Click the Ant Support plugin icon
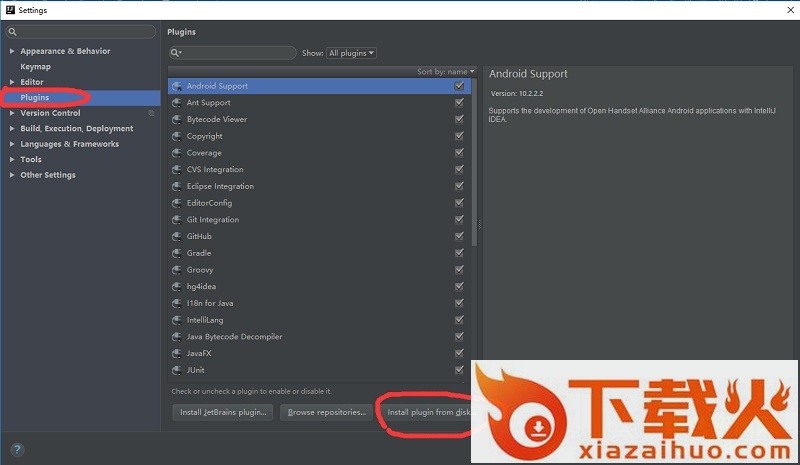 click(x=177, y=103)
